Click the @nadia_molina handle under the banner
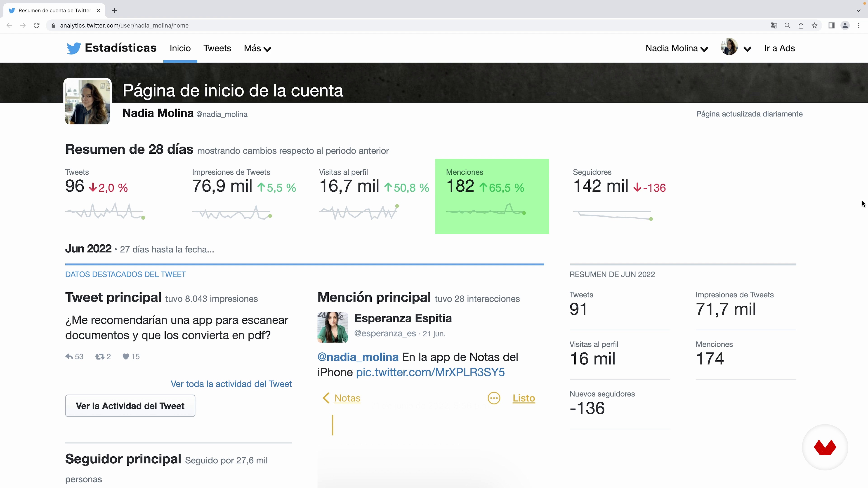Viewport: 868px width, 488px height. pyautogui.click(x=222, y=114)
